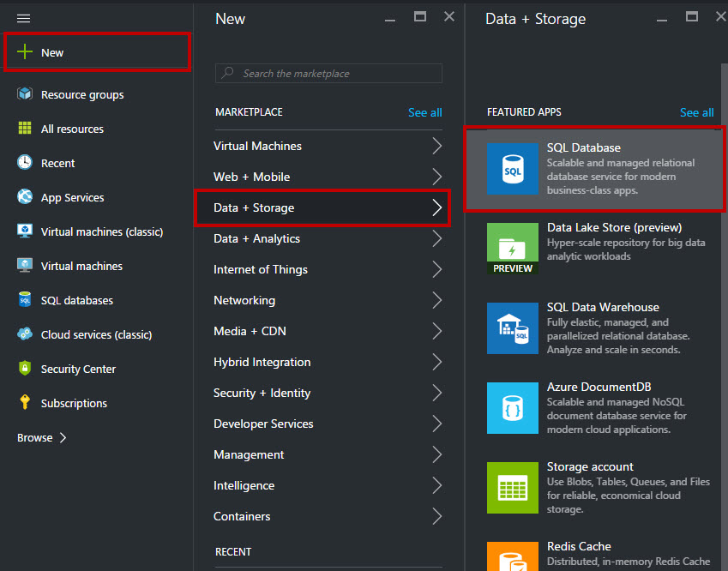The width and height of the screenshot is (728, 571).
Task: Expand Virtual Machines category chevron
Action: (437, 146)
